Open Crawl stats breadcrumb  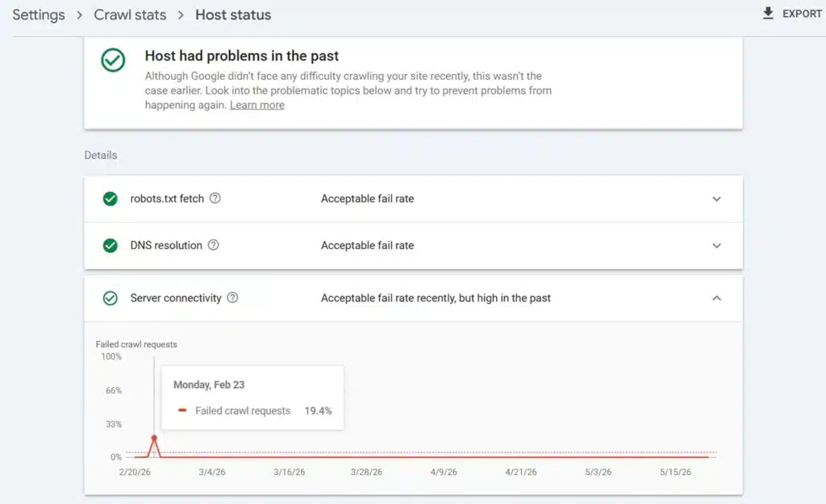(130, 15)
